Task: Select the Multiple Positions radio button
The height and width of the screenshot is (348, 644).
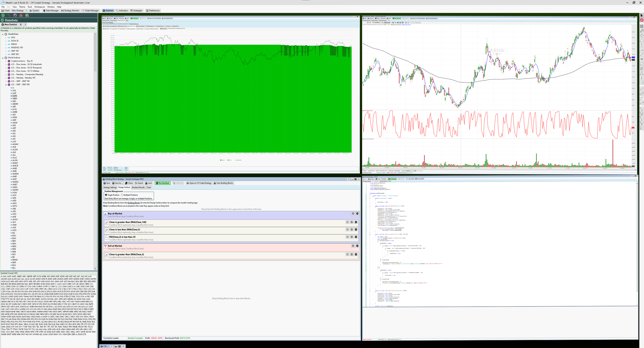Action: tap(122, 195)
